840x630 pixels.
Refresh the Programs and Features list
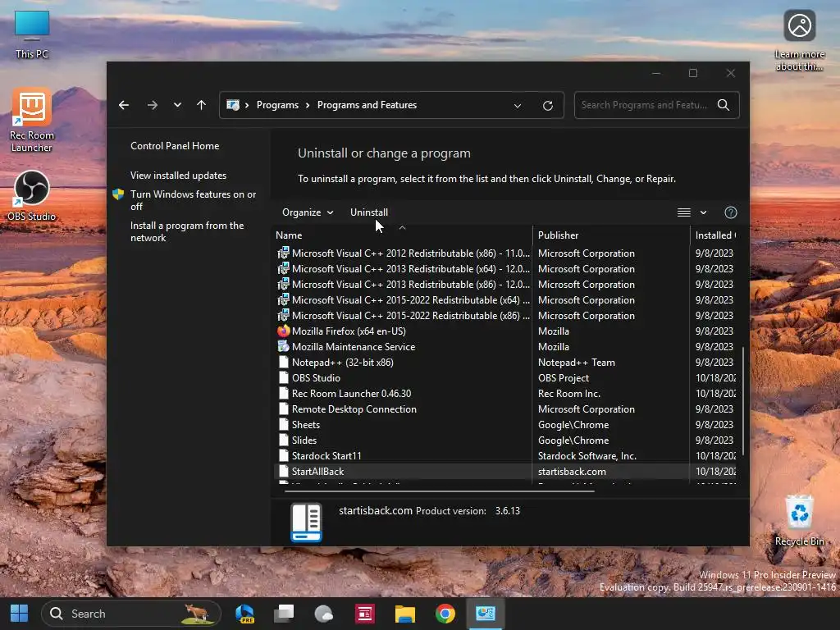(x=547, y=106)
